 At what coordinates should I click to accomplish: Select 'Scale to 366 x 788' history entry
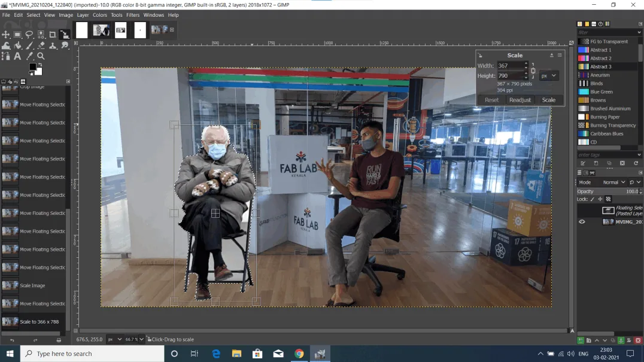[x=34, y=322]
